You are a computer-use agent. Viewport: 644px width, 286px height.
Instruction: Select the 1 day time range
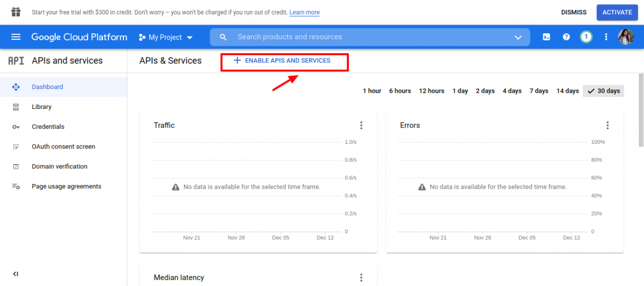460,91
